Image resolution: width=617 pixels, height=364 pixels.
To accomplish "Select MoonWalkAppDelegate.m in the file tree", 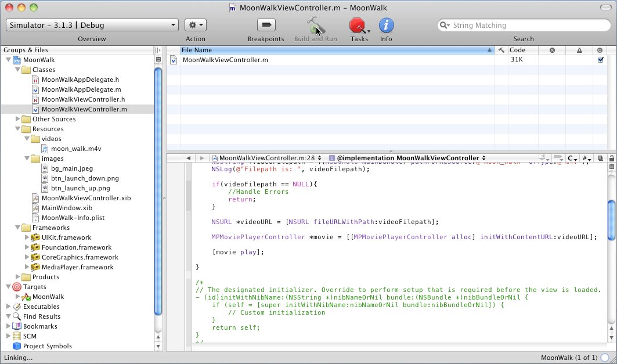I will tap(81, 89).
